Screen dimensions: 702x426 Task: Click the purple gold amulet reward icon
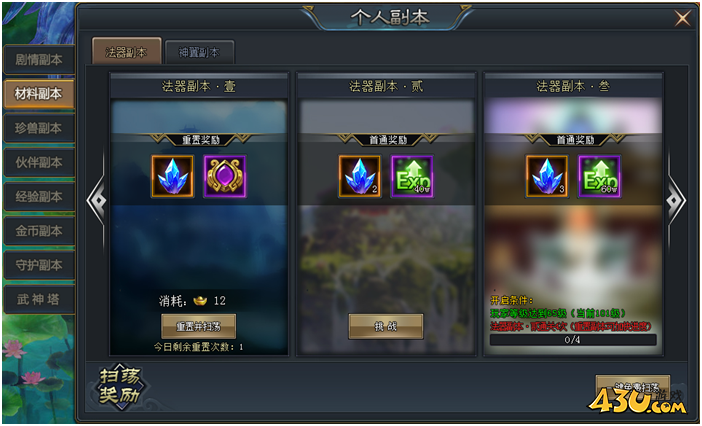tap(225, 176)
